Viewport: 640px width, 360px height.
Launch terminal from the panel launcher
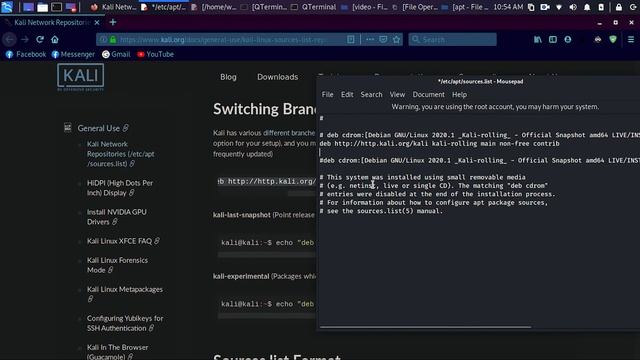[x=56, y=7]
